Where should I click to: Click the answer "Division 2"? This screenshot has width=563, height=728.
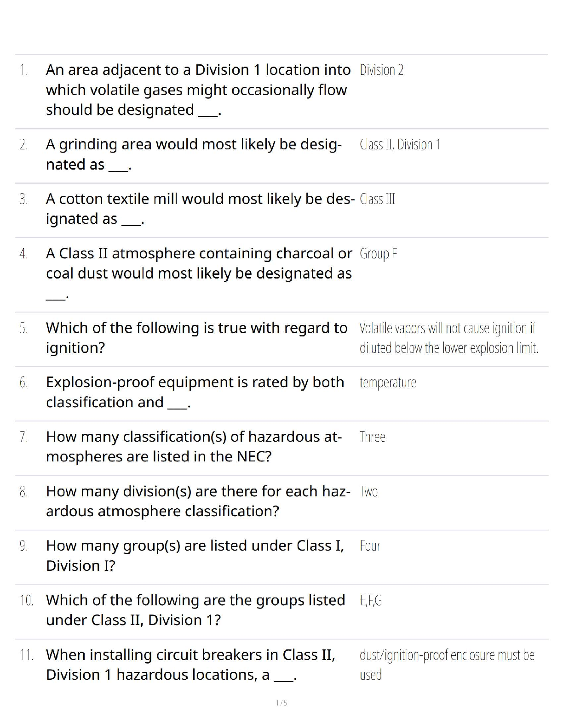tap(381, 70)
